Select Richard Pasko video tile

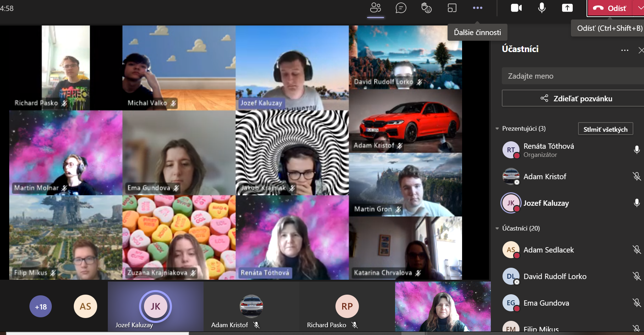pyautogui.click(x=66, y=68)
